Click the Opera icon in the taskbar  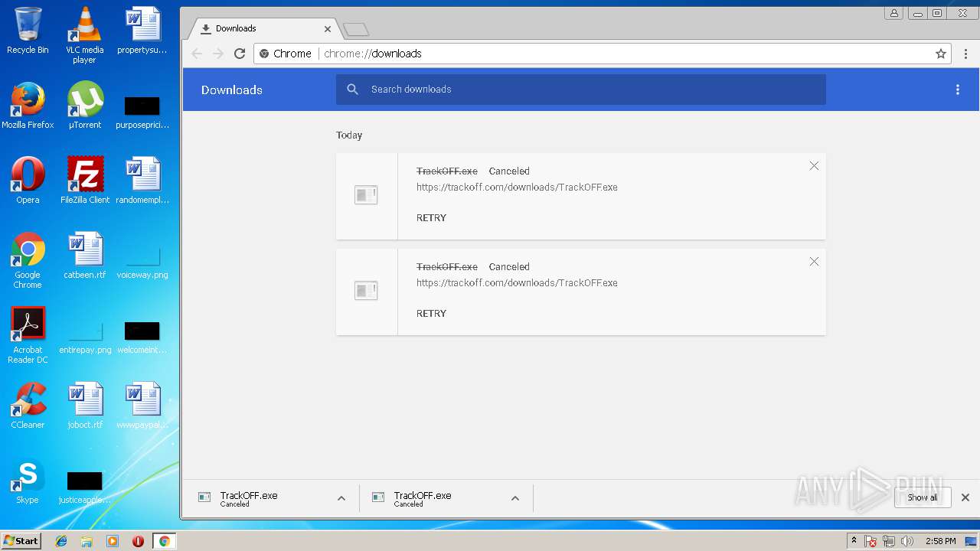[x=138, y=541]
